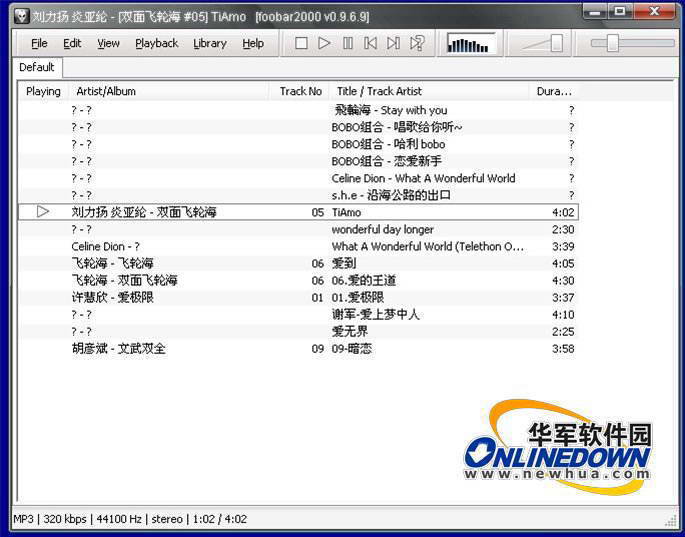Close the foobar2000 window
The image size is (685, 537).
point(654,12)
